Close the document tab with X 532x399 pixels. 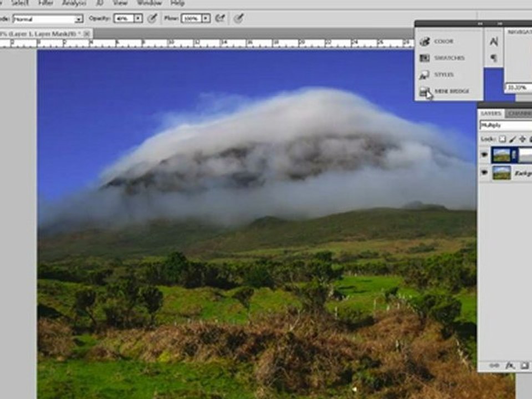click(x=87, y=33)
